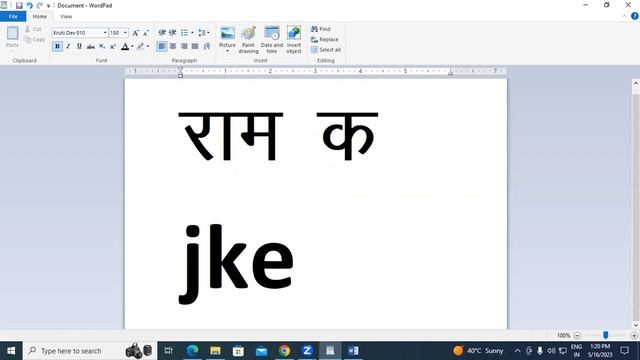Expand the font family dropdown arrow
Screen dimensions: 640x360
[x=105, y=33]
